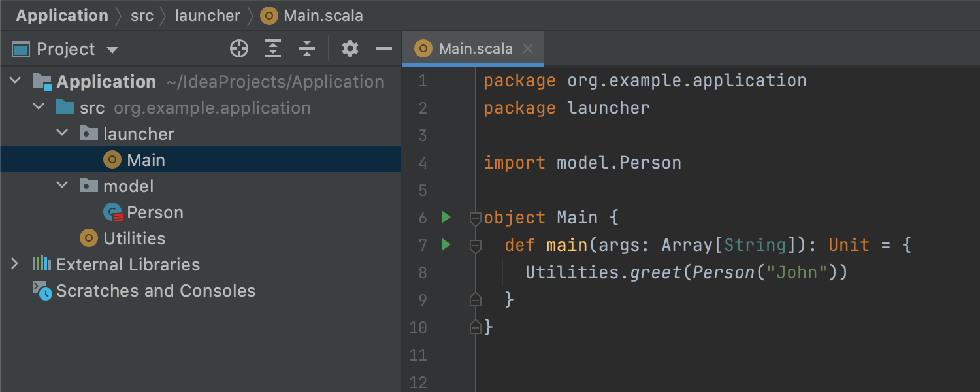Click the "John" string literal
The height and width of the screenshot is (392, 980).
(796, 272)
